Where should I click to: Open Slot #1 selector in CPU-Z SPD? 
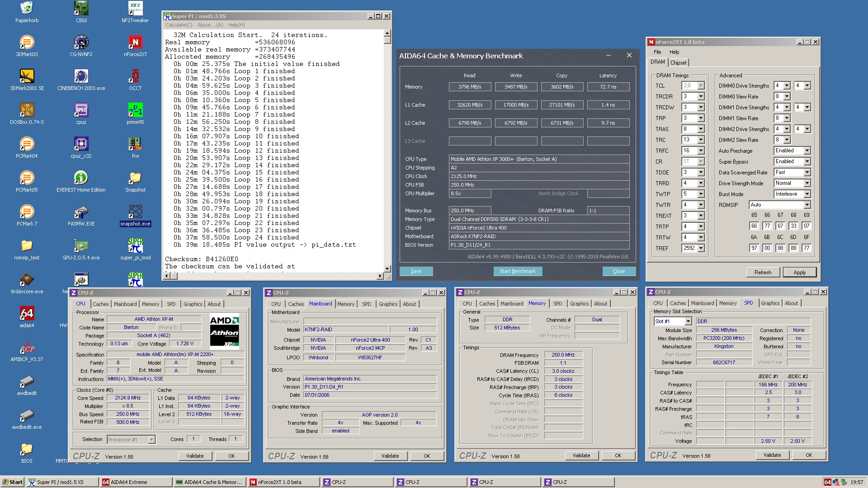688,321
